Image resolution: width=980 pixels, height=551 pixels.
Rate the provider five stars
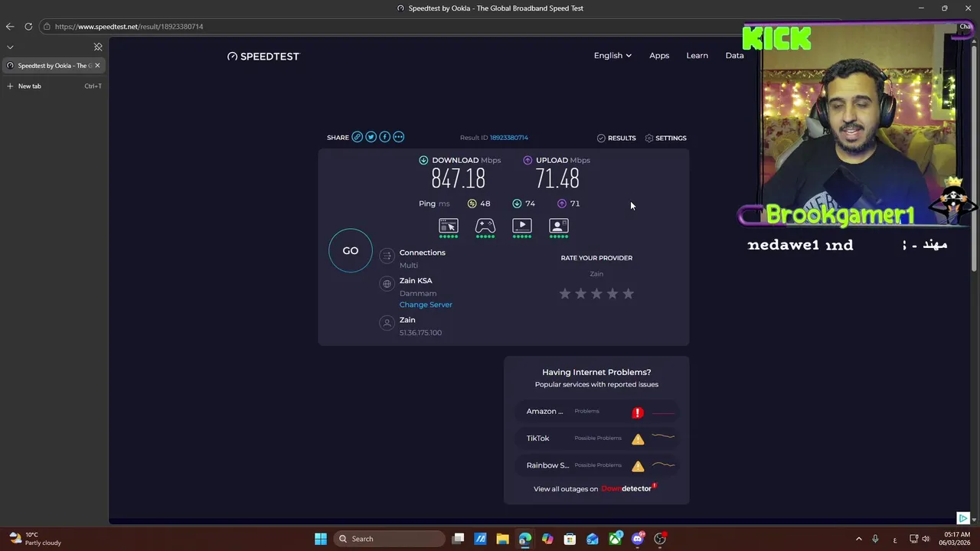(628, 293)
